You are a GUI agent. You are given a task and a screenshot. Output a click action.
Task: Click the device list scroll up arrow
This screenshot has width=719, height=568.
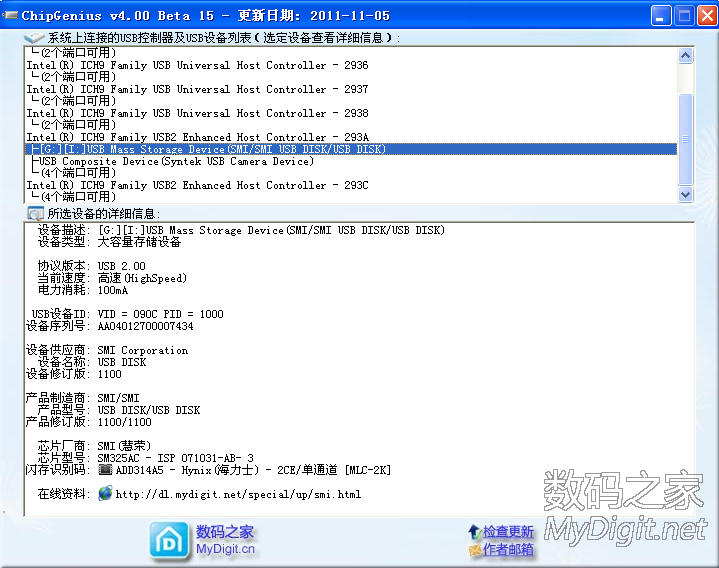[x=686, y=56]
